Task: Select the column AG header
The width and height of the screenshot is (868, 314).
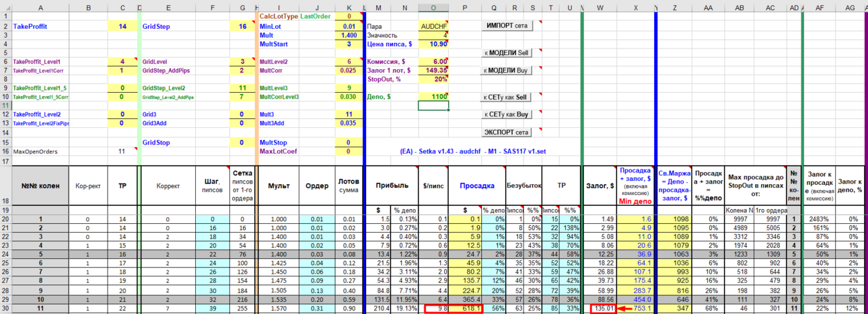Action: 849,7
